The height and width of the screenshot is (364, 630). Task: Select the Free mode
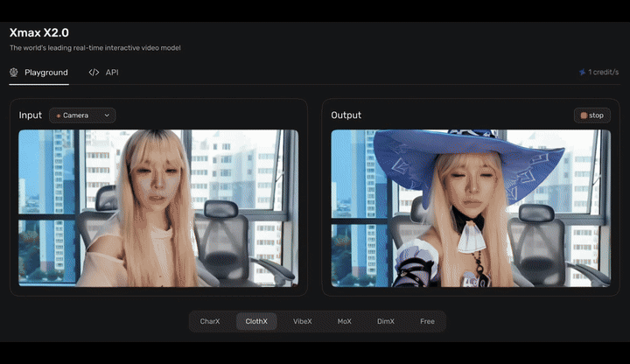point(427,321)
